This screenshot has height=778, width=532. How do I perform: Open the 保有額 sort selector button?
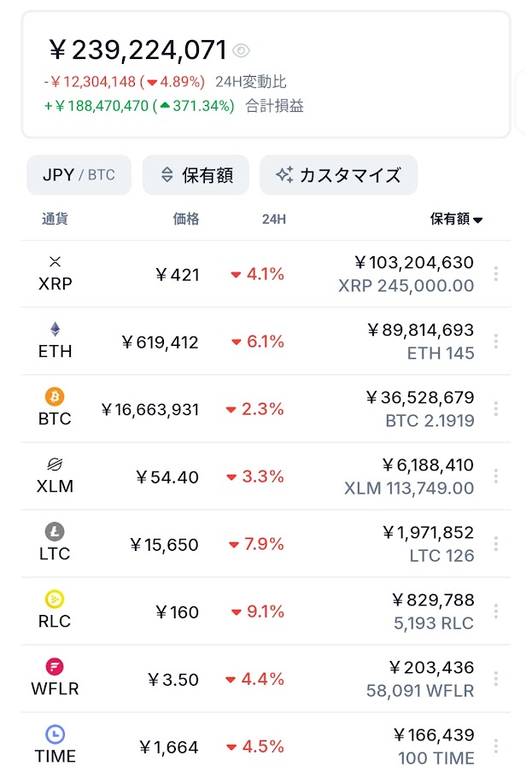click(x=196, y=175)
